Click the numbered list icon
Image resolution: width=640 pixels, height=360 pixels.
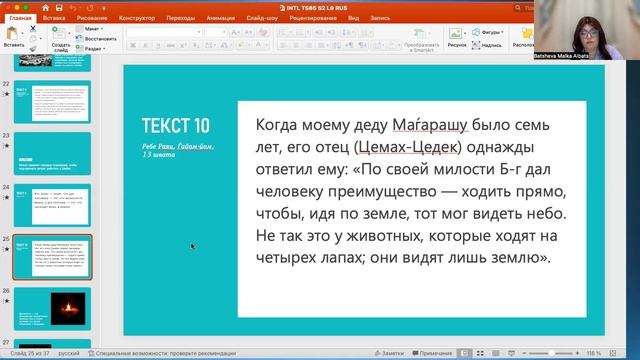point(299,32)
